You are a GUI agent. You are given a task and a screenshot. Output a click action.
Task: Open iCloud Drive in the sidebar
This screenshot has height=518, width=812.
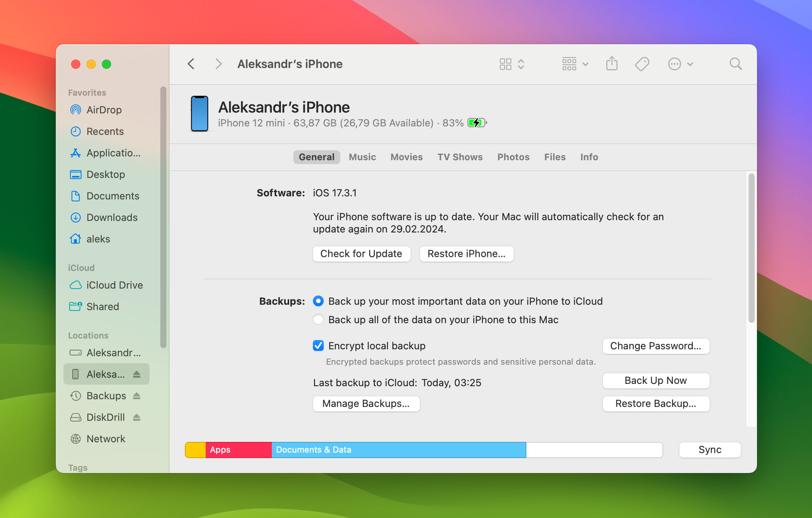pos(106,285)
